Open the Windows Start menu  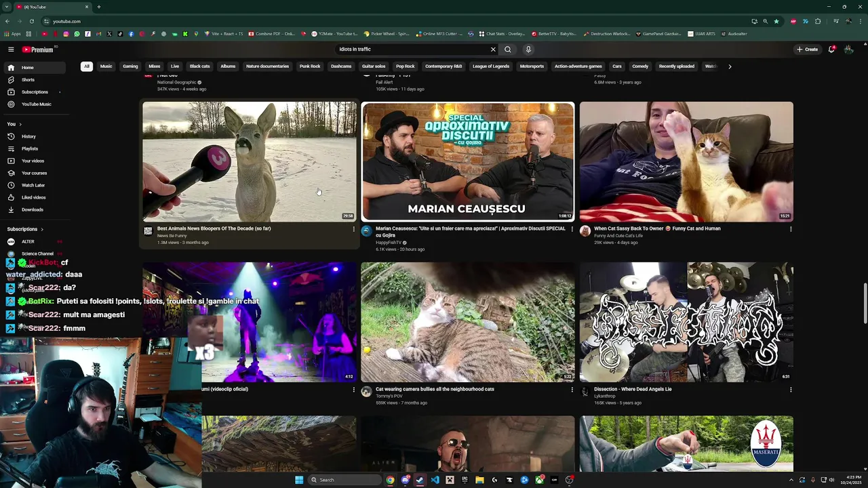pos(299,480)
